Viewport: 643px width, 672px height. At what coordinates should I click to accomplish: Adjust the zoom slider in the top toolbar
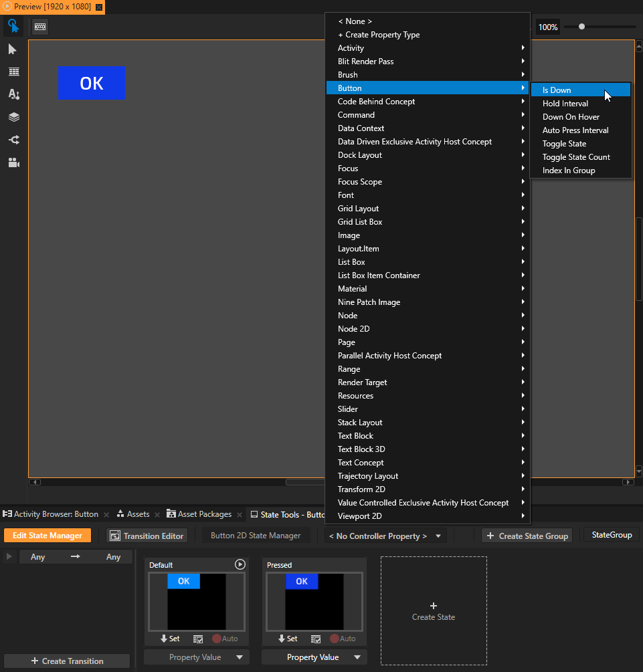click(x=581, y=27)
